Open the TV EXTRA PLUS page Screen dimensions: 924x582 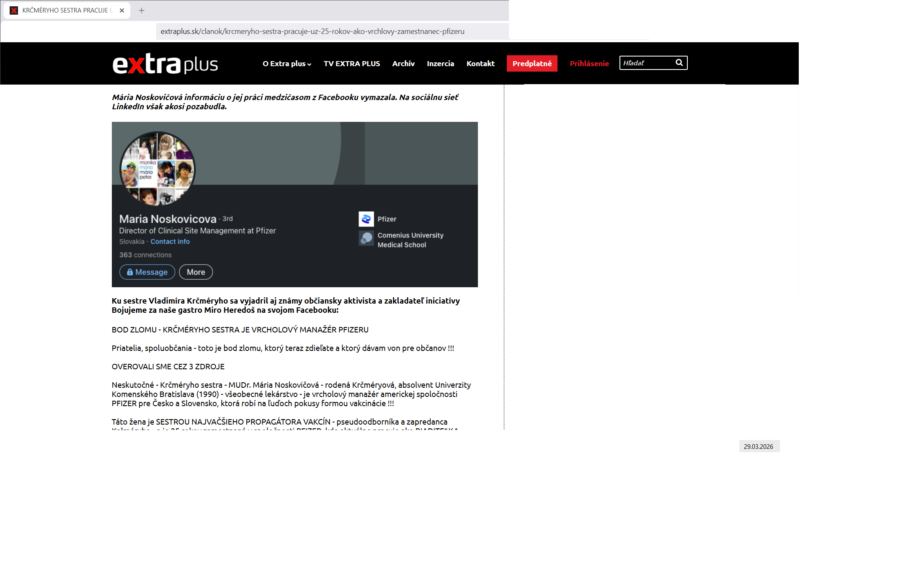coord(351,64)
